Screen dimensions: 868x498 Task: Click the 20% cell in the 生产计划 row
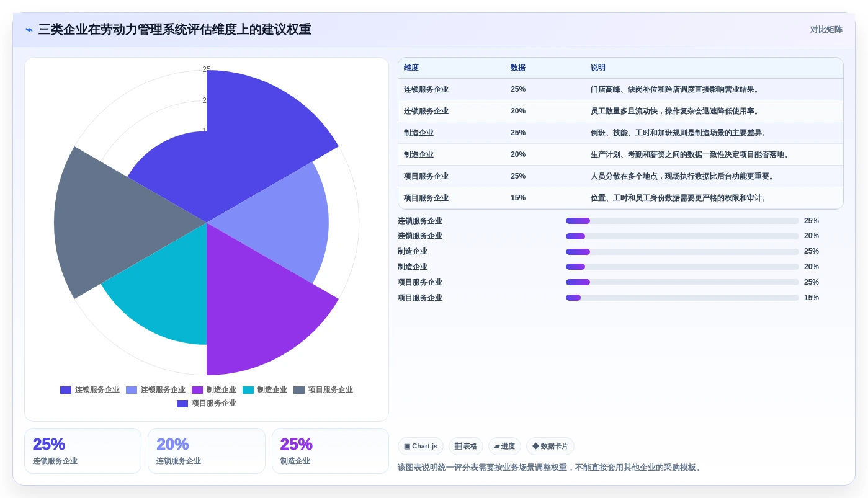pos(518,155)
